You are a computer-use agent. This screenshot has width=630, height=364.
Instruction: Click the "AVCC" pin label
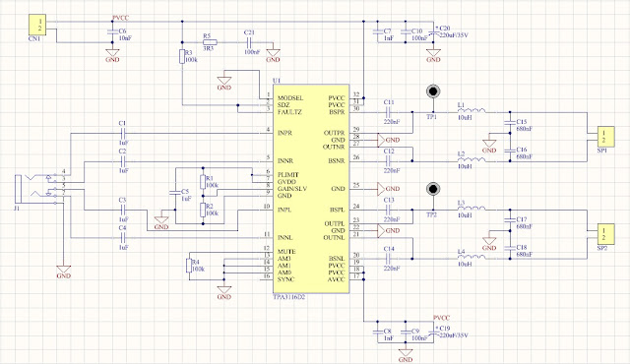[337, 279]
